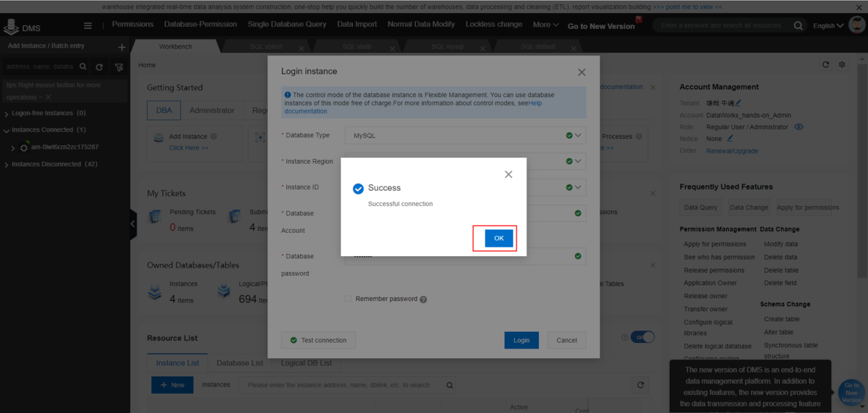This screenshot has height=413, width=868.
Task: Click the Add Instance plus icon
Action: (122, 47)
